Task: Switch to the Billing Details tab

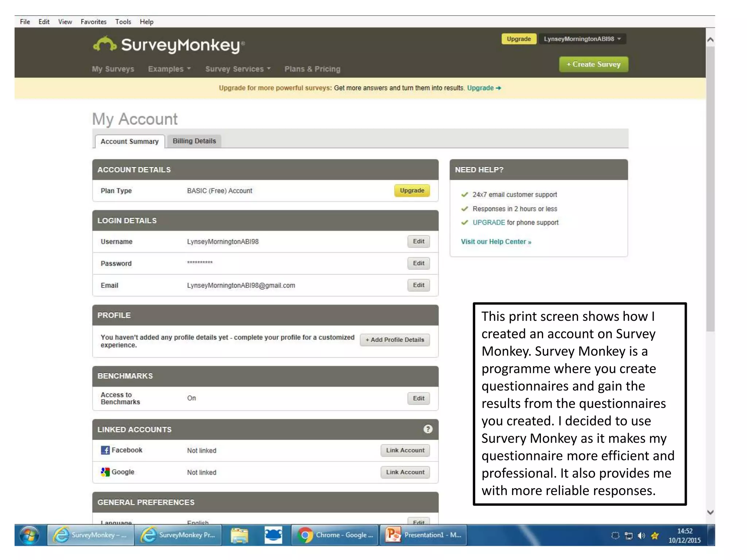Action: point(194,141)
